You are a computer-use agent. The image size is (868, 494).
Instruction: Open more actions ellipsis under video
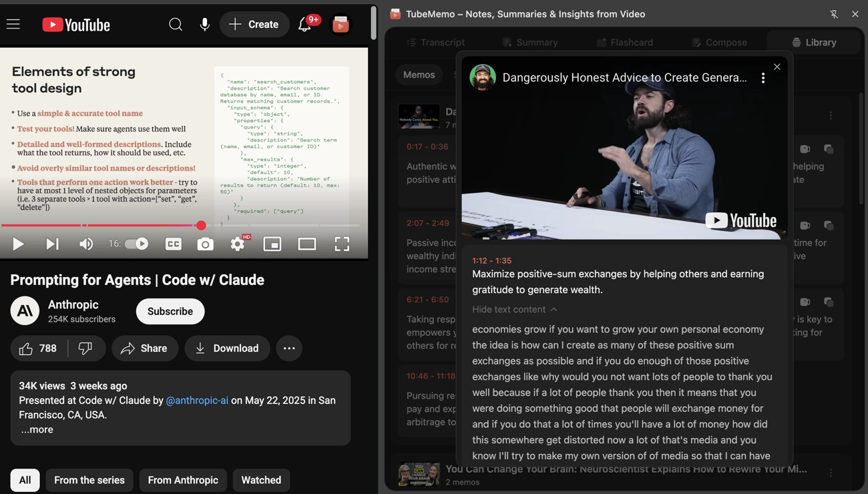[x=289, y=348]
